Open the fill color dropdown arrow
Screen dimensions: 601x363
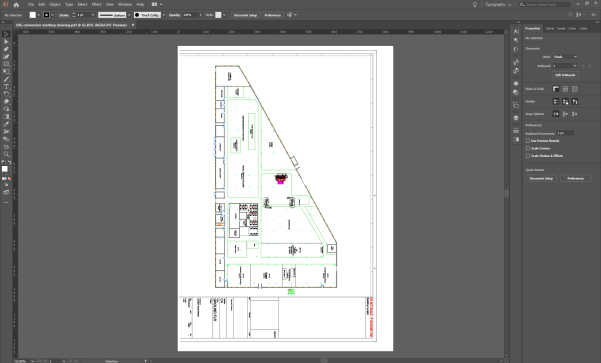[39, 15]
